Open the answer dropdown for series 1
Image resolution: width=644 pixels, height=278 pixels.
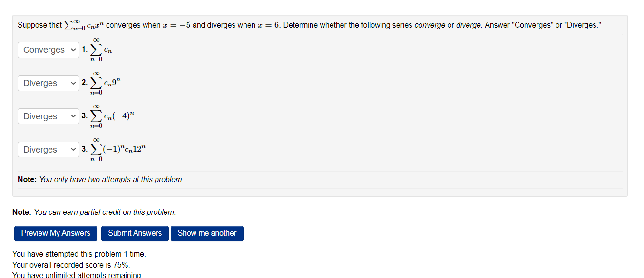(x=48, y=49)
